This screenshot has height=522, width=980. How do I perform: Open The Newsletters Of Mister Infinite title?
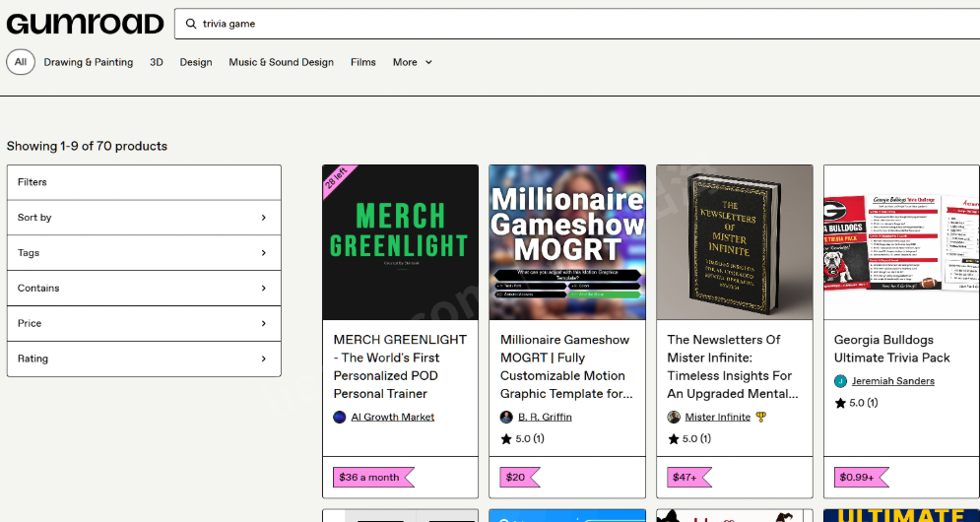click(x=733, y=366)
